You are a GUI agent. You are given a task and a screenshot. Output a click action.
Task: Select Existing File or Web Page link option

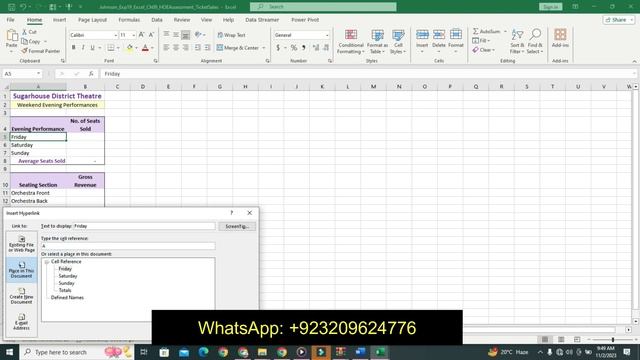pyautogui.click(x=22, y=244)
